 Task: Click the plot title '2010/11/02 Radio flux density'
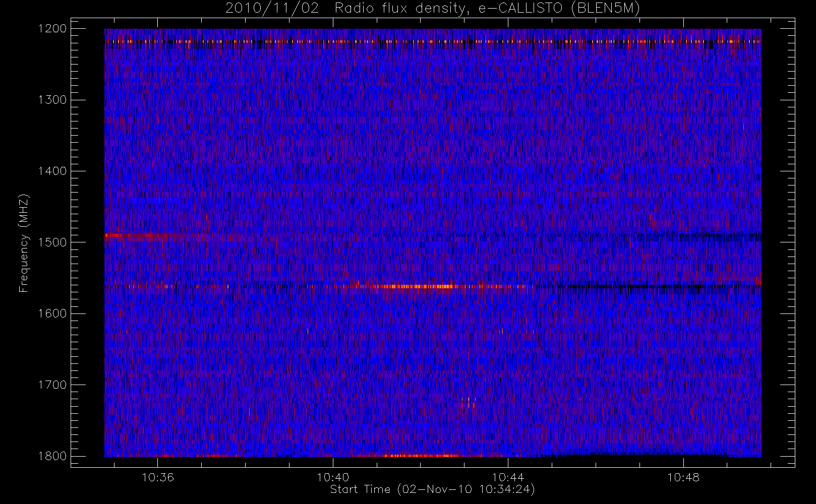point(432,9)
